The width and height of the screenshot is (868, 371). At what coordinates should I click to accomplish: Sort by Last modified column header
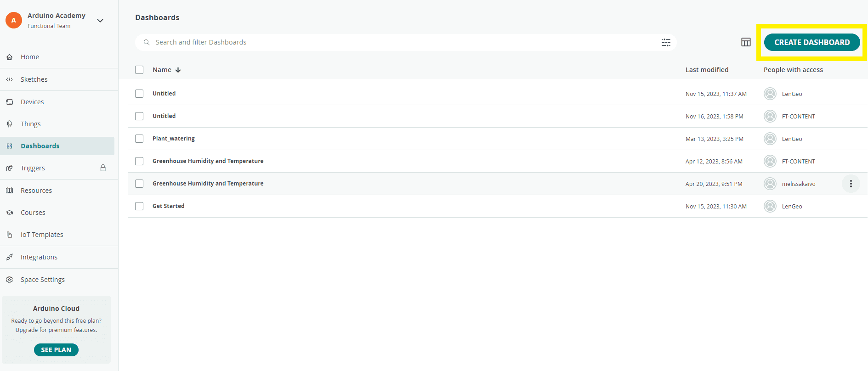tap(707, 70)
